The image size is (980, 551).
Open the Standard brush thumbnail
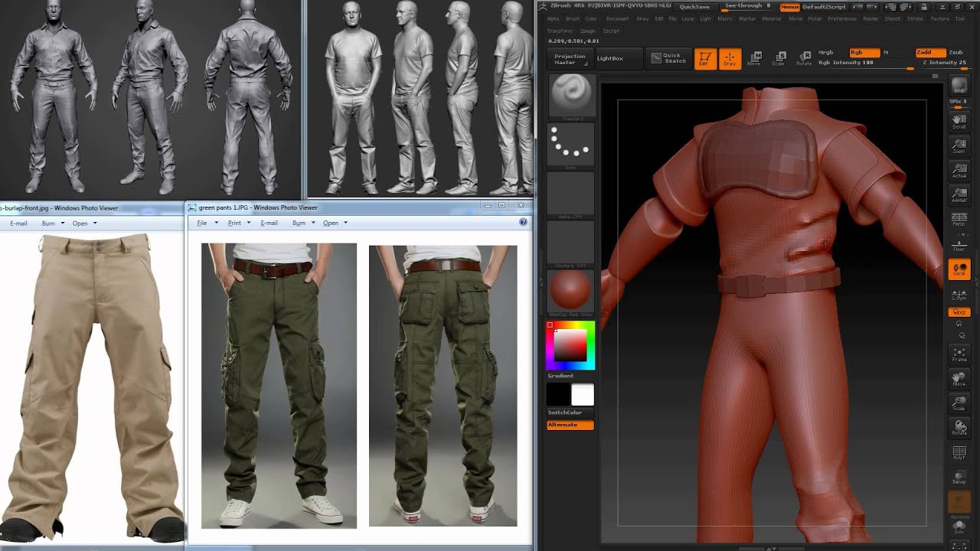tap(570, 96)
